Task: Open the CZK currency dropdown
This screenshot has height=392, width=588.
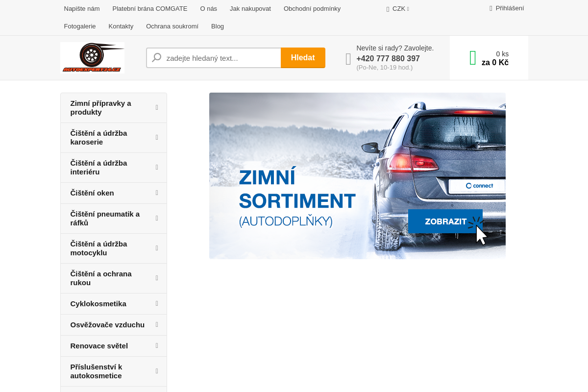Action: [x=398, y=8]
